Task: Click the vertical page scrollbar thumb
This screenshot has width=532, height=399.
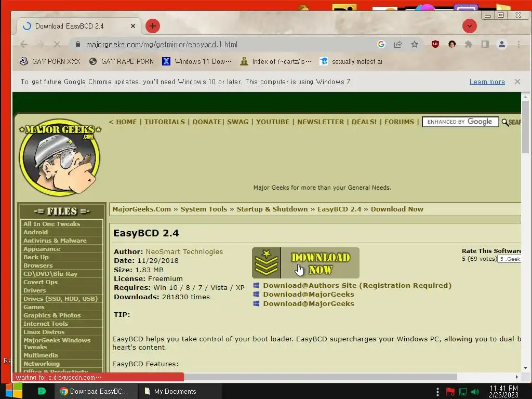Action: click(525, 127)
